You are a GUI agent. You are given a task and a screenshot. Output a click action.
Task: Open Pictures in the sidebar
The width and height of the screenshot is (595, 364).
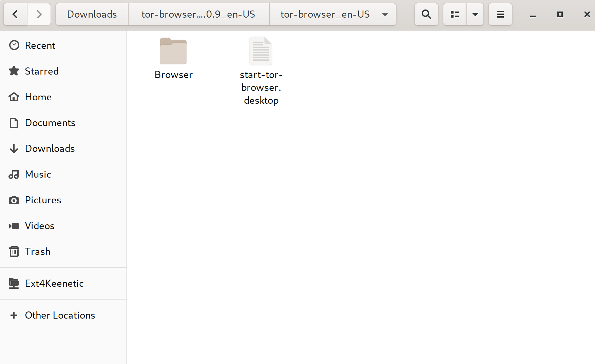coord(63,200)
